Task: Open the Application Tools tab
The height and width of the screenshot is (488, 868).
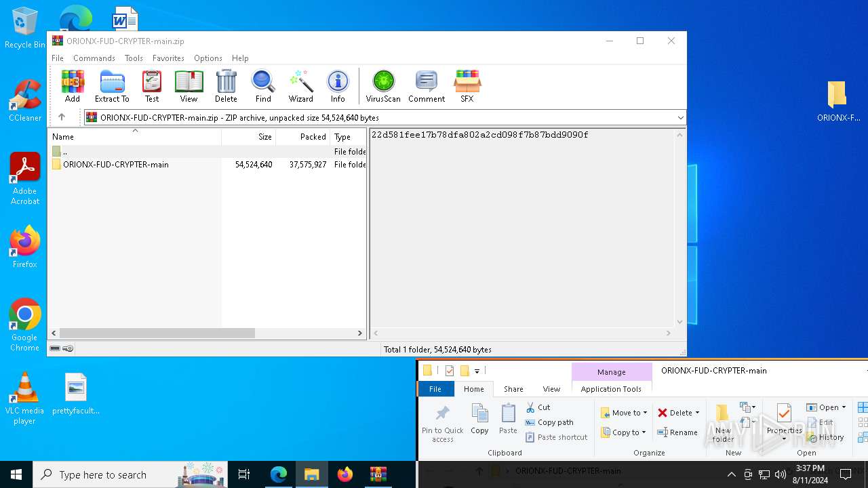Action: (x=611, y=389)
